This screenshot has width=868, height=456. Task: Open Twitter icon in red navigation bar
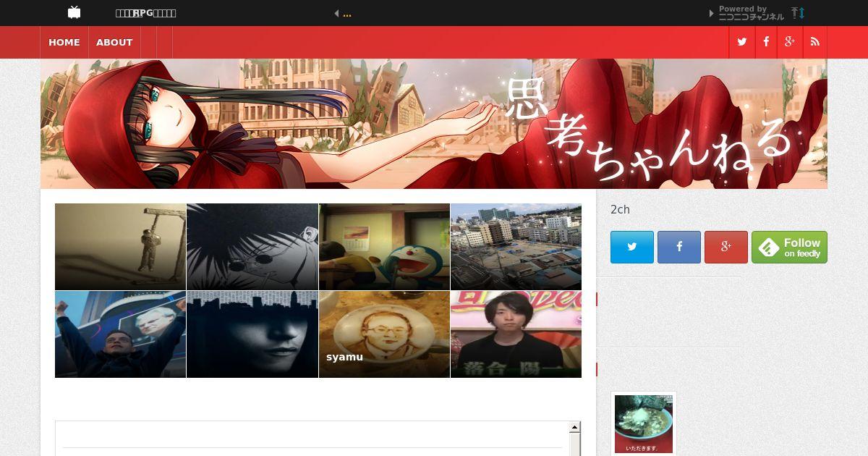point(741,42)
